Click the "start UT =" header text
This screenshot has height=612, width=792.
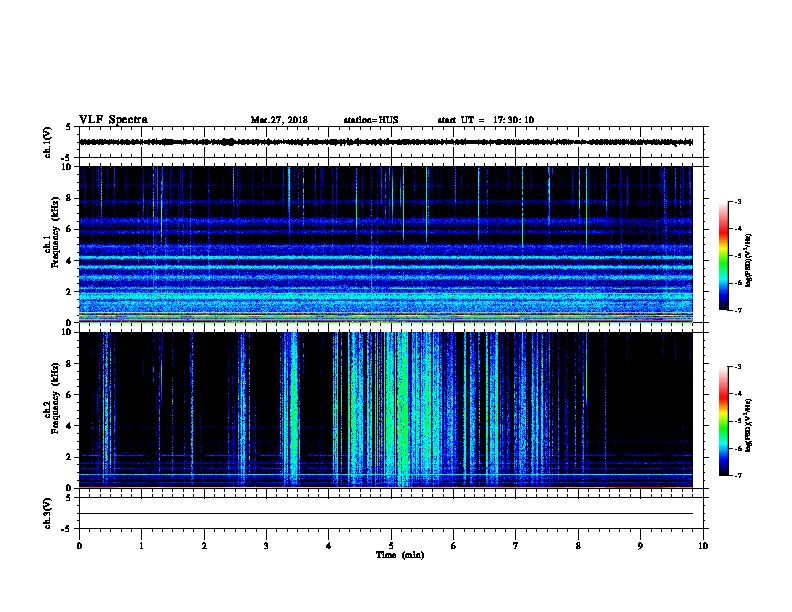[x=461, y=120]
